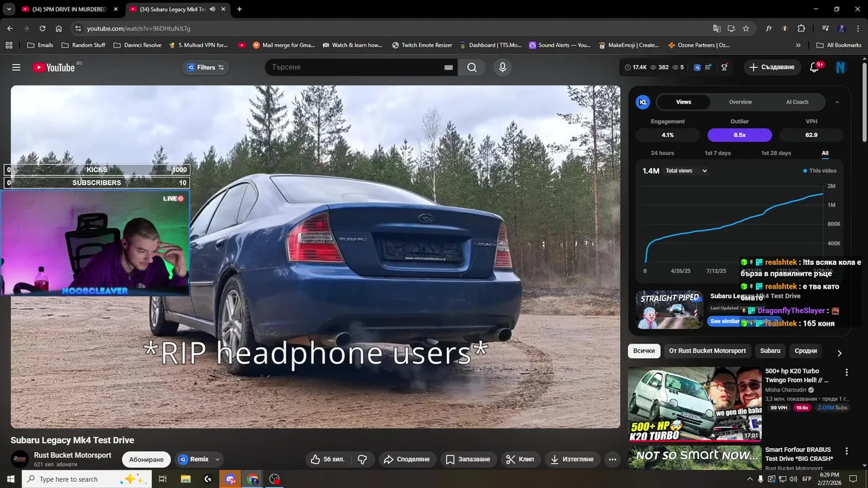Open the YouTube guide hamburger menu
Screen dimensions: 868x488
click(x=16, y=67)
